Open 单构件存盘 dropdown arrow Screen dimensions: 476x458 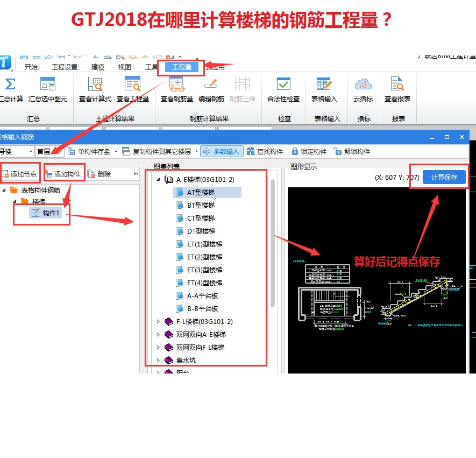point(116,151)
